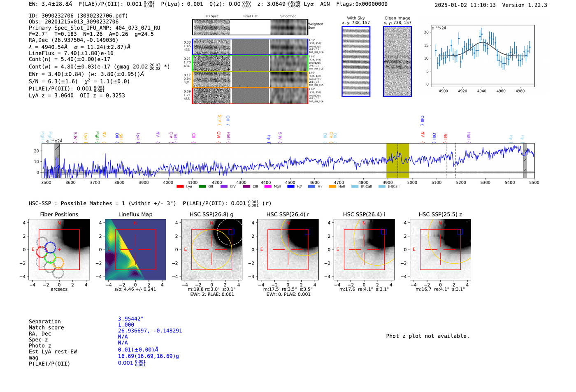
Task: Click the 's/b: 4.46 +/- 0.241' caption
Action: 135,289
